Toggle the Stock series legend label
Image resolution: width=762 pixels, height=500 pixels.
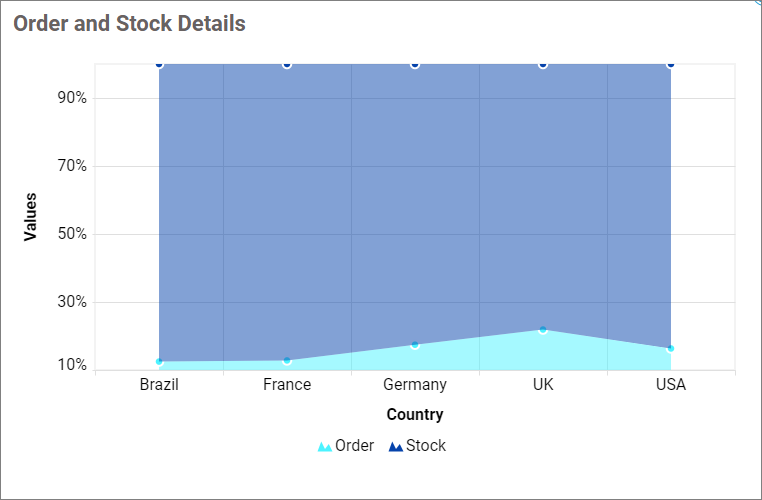pyautogui.click(x=426, y=446)
